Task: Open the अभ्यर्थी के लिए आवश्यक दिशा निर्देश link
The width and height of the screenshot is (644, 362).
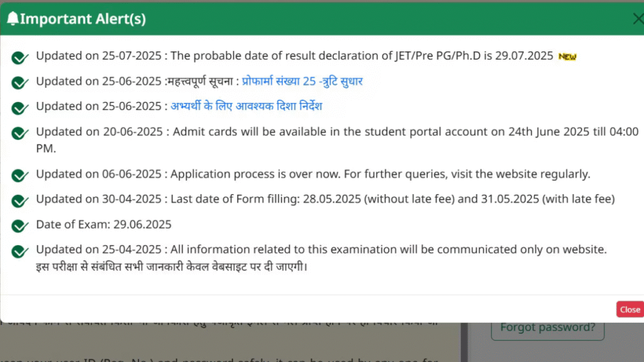Action: pyautogui.click(x=247, y=106)
